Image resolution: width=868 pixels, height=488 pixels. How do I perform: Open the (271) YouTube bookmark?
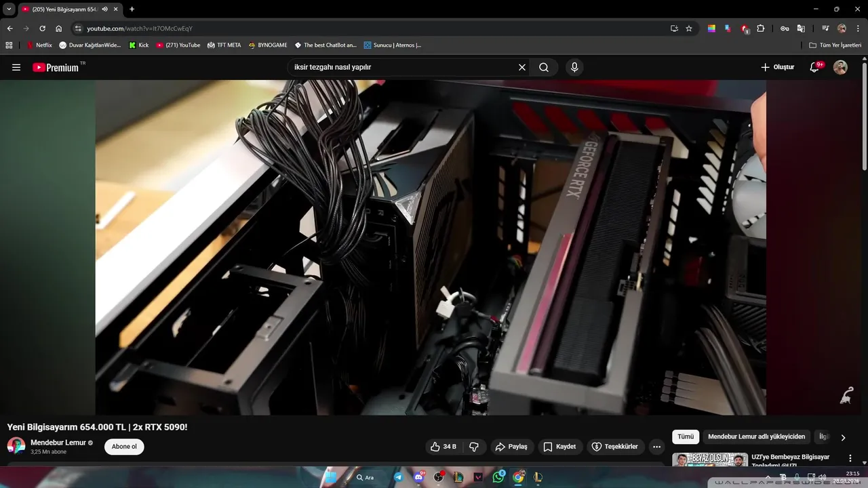pyautogui.click(x=178, y=45)
